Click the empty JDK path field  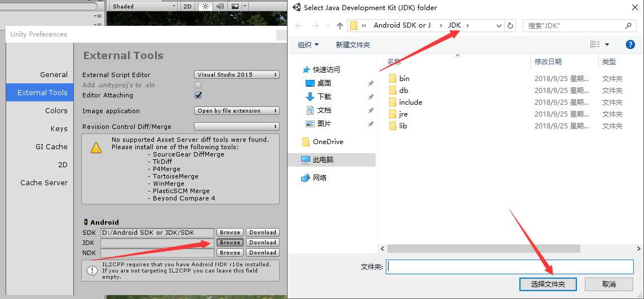point(157,243)
